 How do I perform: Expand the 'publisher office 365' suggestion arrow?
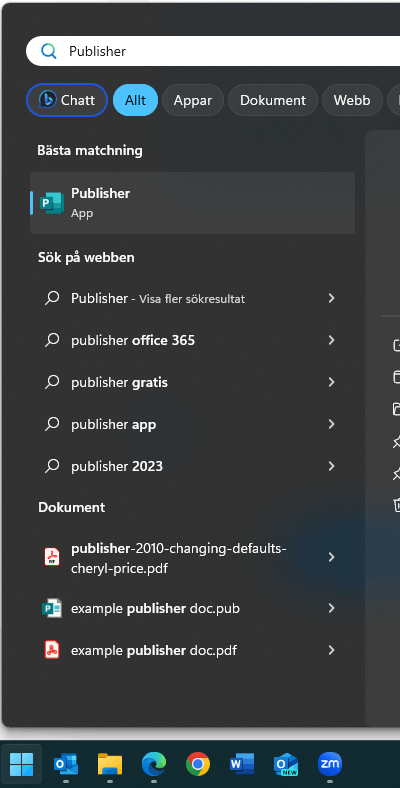pos(332,340)
